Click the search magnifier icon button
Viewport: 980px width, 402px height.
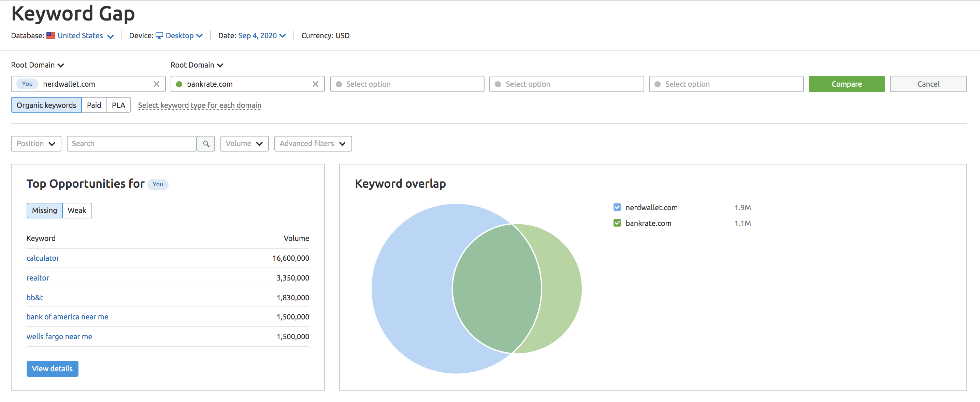coord(206,144)
